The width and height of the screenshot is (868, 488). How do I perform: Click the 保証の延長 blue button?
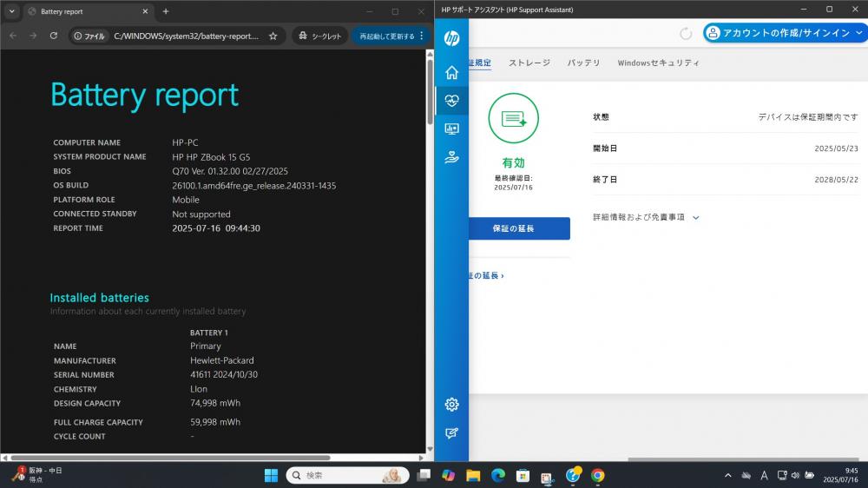tap(519, 228)
